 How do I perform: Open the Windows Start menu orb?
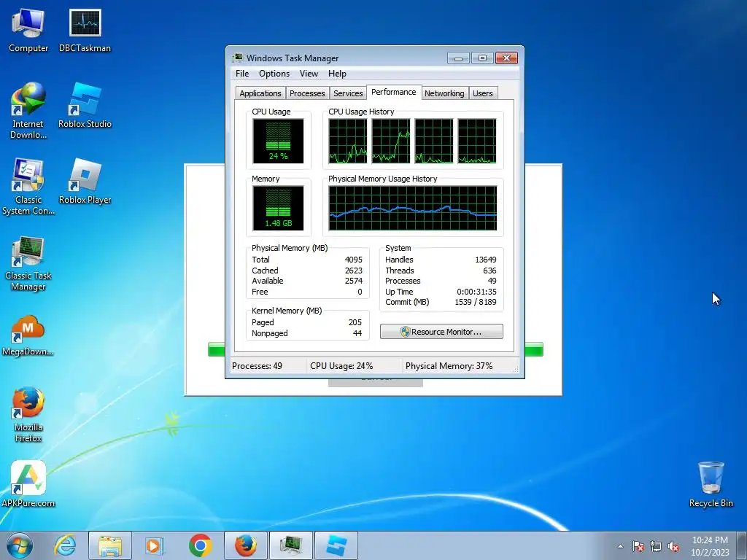click(x=20, y=545)
